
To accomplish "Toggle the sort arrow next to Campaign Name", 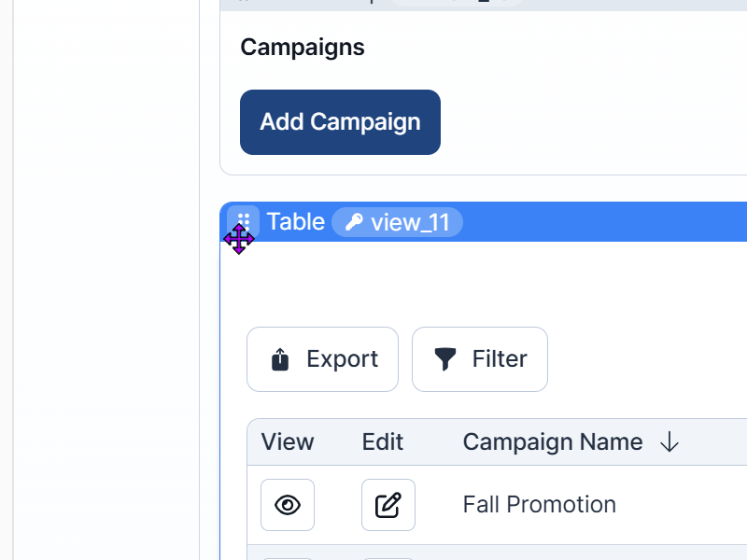I will tap(669, 441).
